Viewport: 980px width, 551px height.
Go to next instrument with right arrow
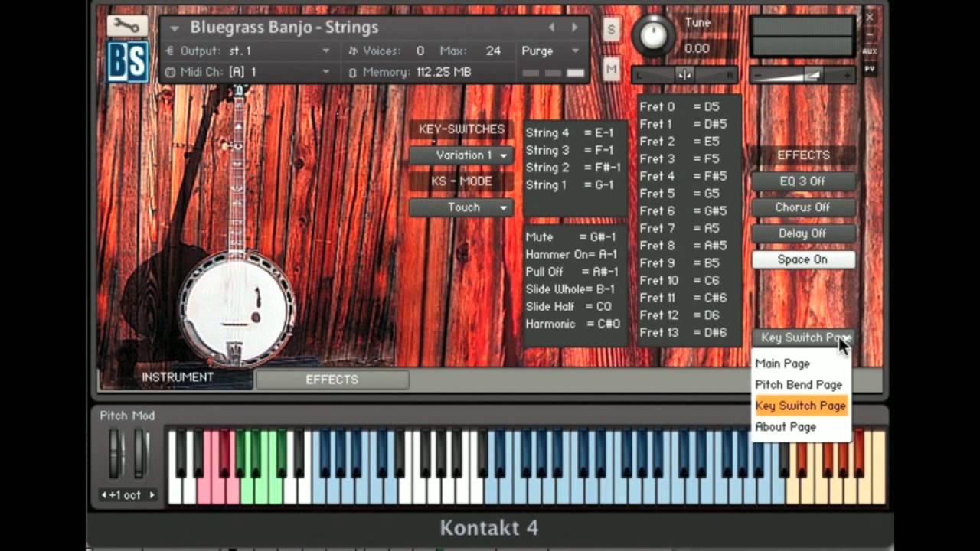pos(574,28)
